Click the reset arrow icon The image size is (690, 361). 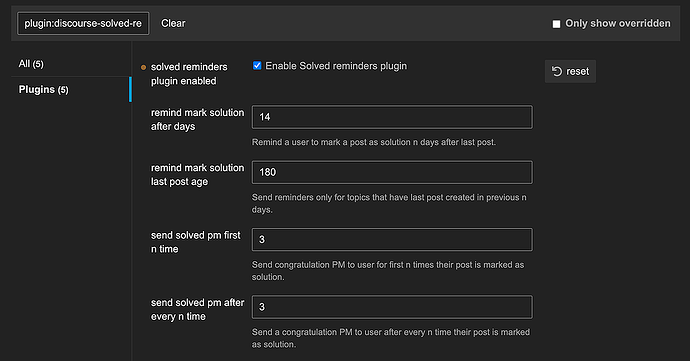click(x=557, y=71)
